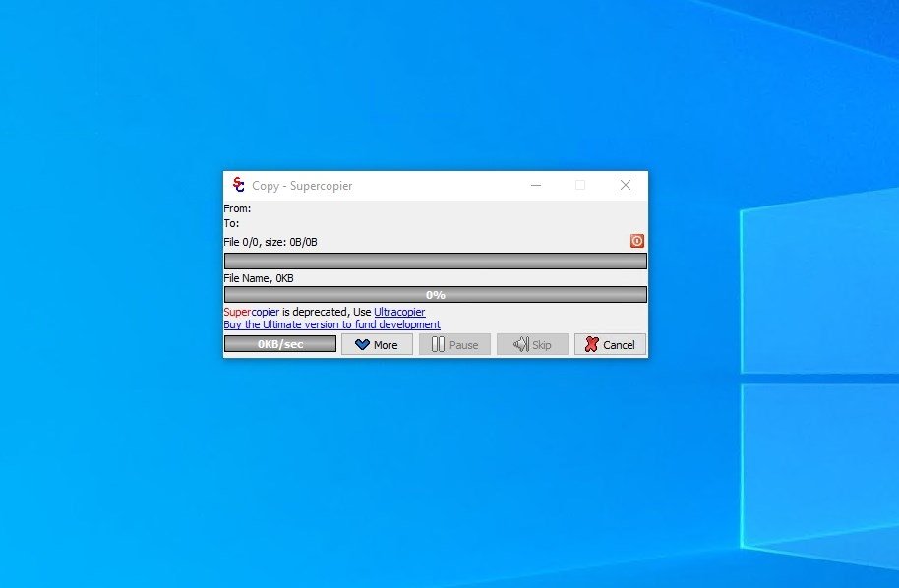
Task: Click the 'File 0/0, size: 0B/0B' text
Action: tap(270, 242)
